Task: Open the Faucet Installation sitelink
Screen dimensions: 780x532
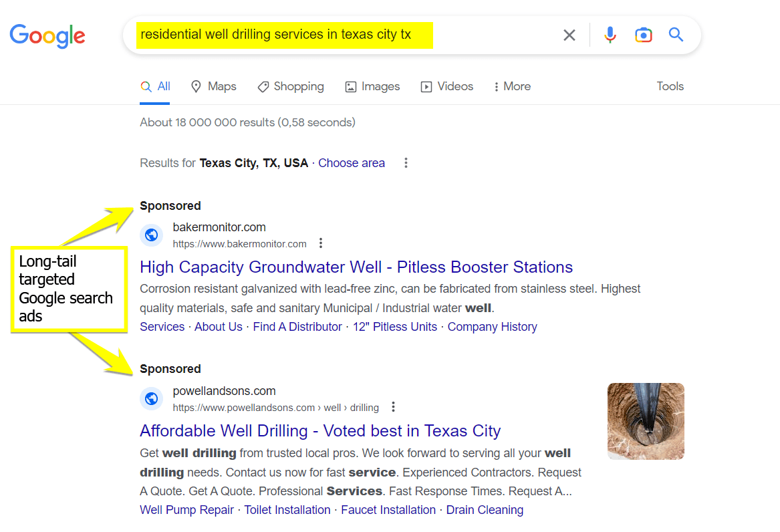Action: pos(388,510)
